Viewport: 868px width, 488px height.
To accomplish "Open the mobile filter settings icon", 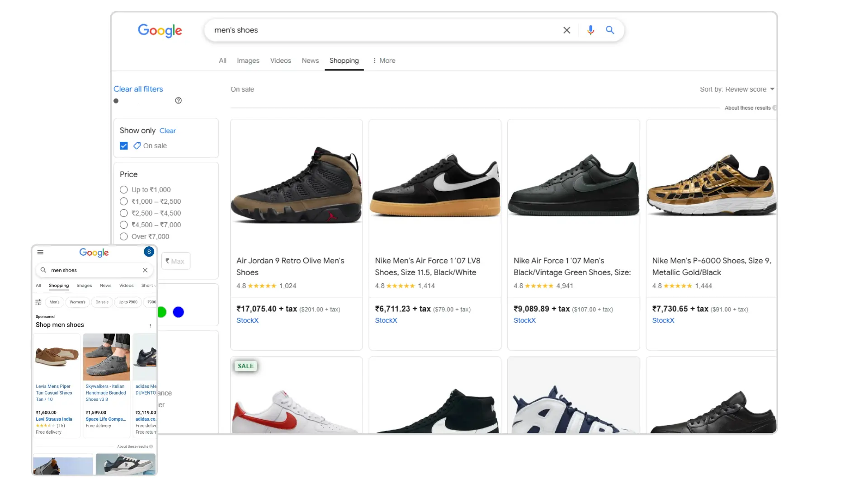I will tap(38, 302).
